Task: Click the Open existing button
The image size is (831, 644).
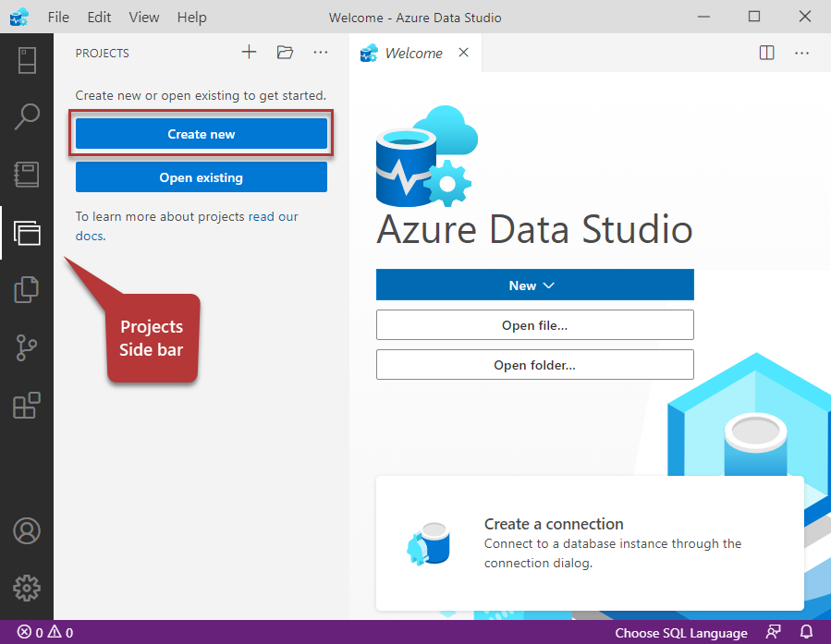Action: click(202, 176)
